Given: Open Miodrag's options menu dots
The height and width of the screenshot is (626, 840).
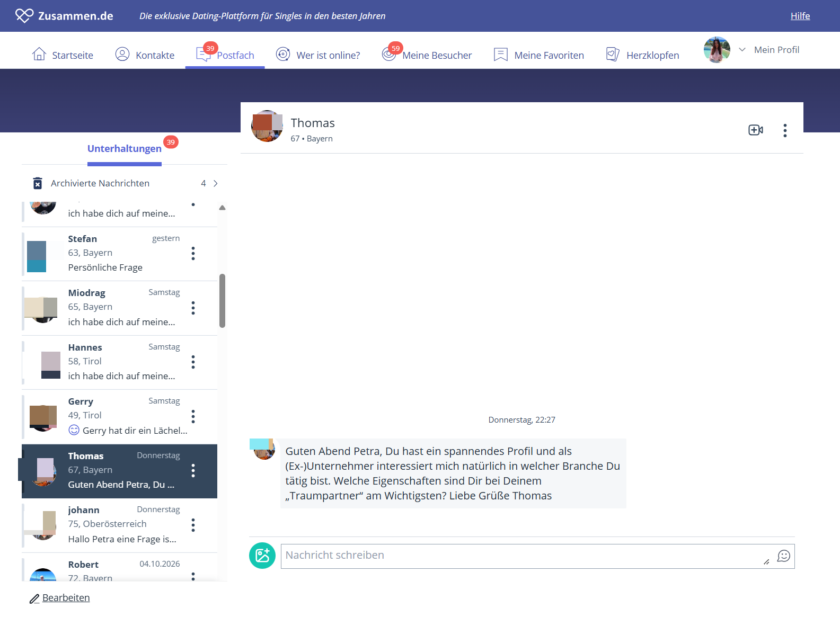Looking at the screenshot, I should pos(193,308).
